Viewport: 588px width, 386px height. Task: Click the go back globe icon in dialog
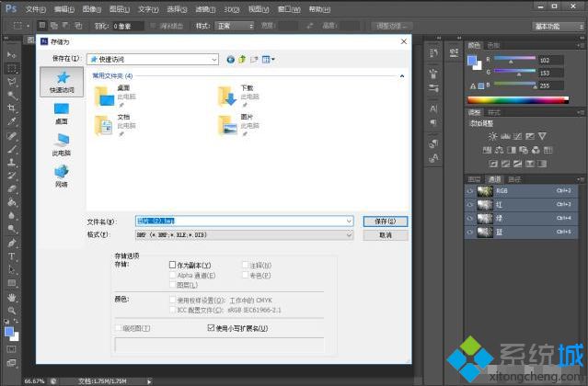pyautogui.click(x=231, y=59)
